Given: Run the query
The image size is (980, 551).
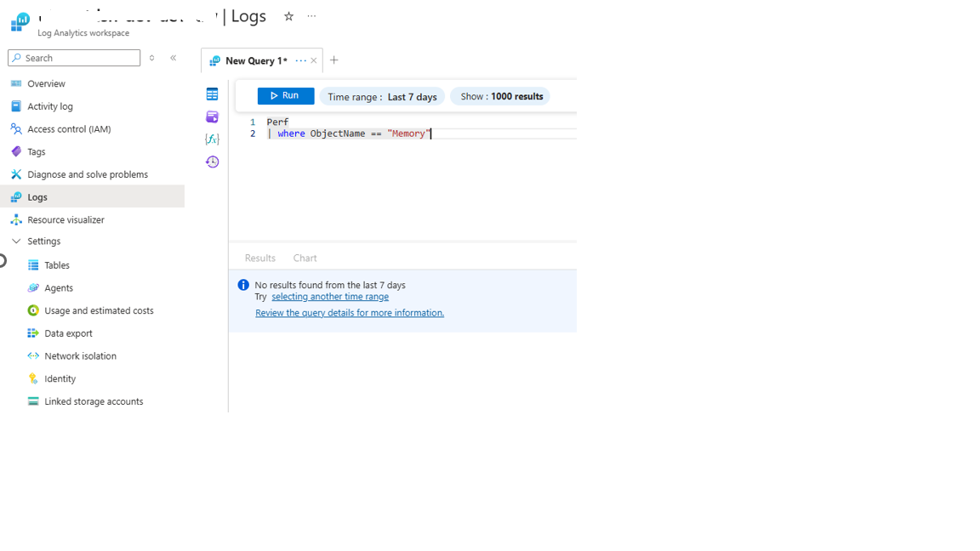Looking at the screenshot, I should (x=286, y=95).
